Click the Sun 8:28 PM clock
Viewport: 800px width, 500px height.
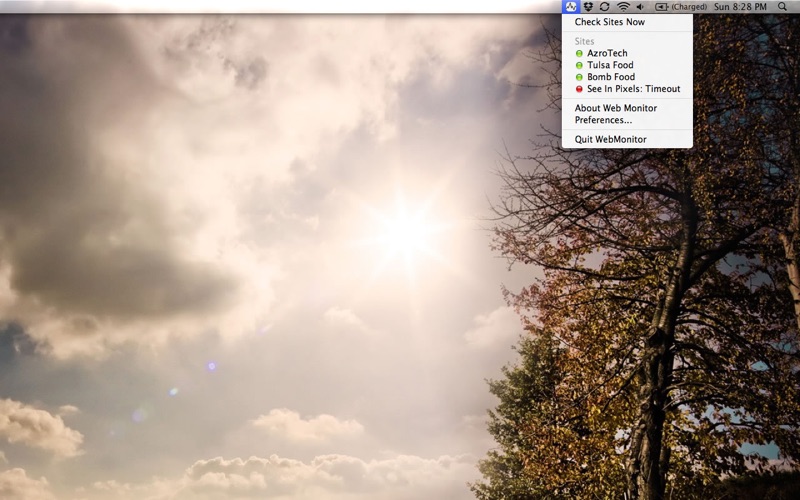(x=740, y=7)
